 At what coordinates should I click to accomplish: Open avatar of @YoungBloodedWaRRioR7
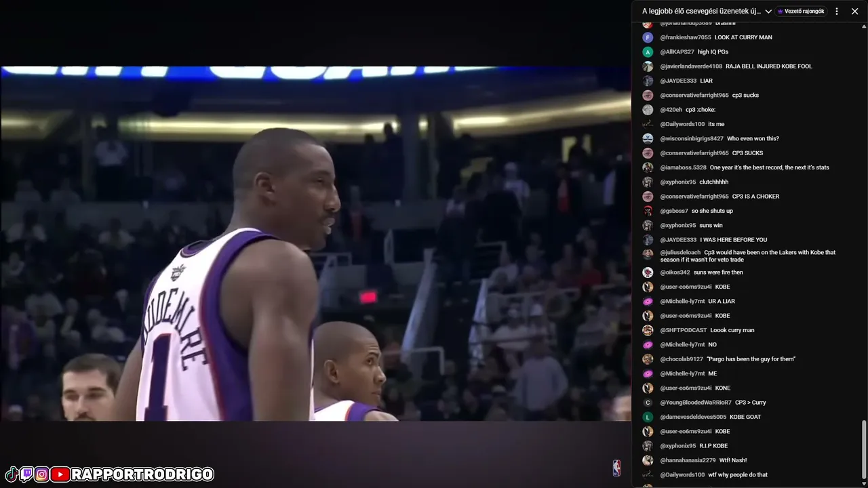(x=648, y=403)
